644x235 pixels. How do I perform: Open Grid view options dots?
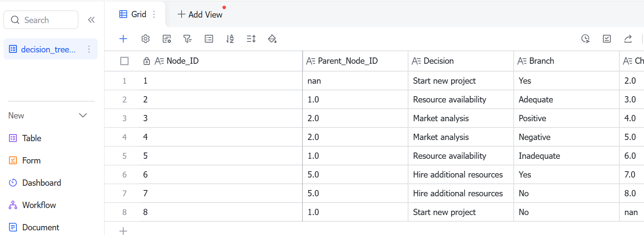(154, 14)
